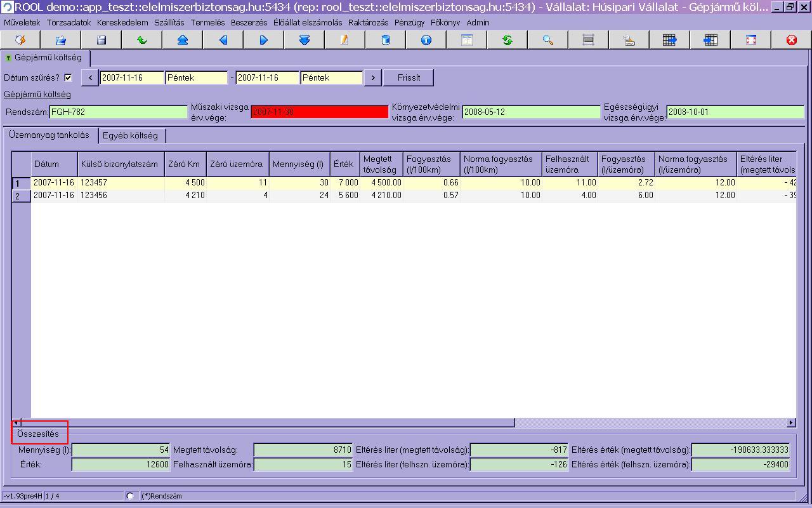
Task: Step date range back with < button
Action: [x=90, y=78]
